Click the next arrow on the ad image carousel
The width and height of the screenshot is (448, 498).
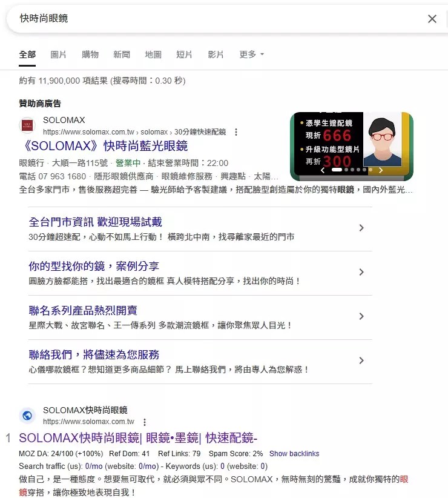[x=380, y=170]
